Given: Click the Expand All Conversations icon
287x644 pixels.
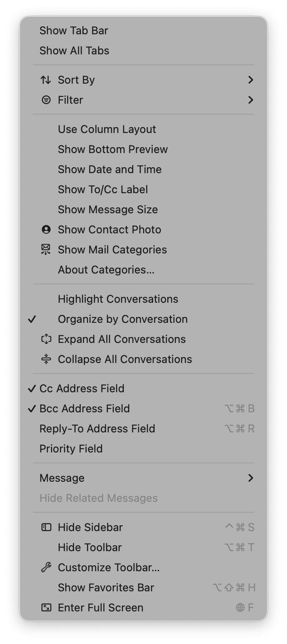Looking at the screenshot, I should coord(46,339).
